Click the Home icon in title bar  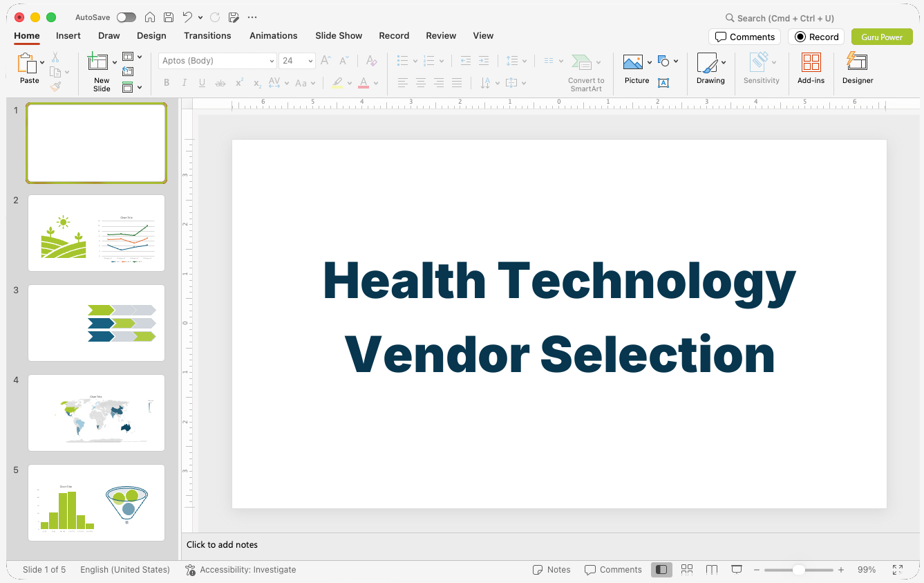click(x=150, y=17)
